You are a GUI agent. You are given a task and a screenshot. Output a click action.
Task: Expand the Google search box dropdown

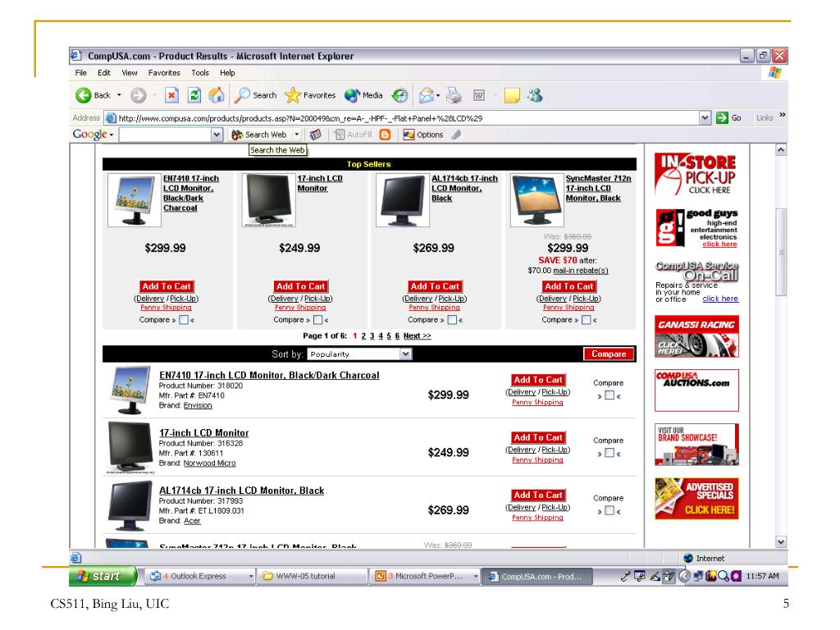point(217,135)
